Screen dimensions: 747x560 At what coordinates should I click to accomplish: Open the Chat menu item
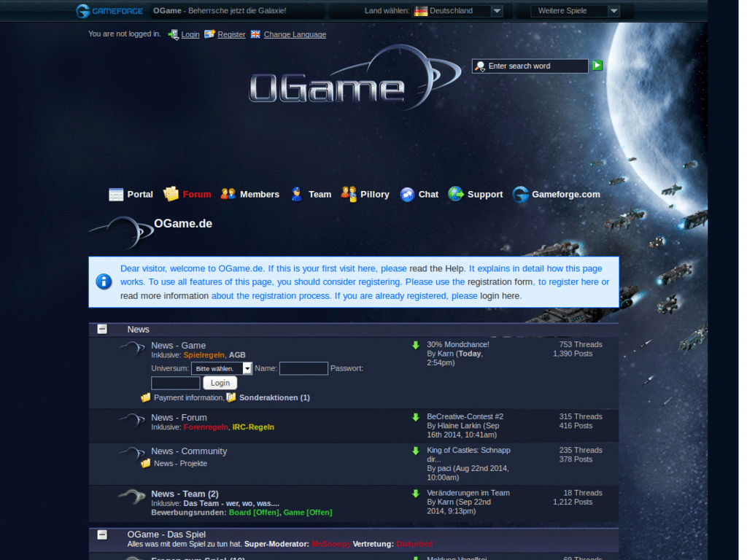pyautogui.click(x=428, y=194)
